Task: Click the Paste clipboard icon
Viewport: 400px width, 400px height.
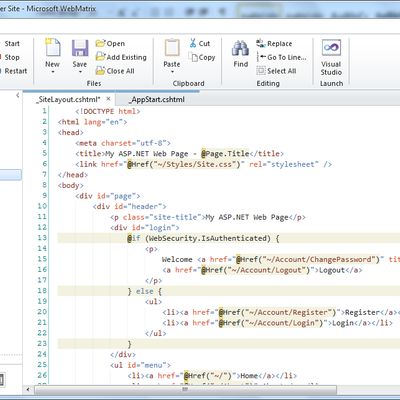Action: (172, 47)
